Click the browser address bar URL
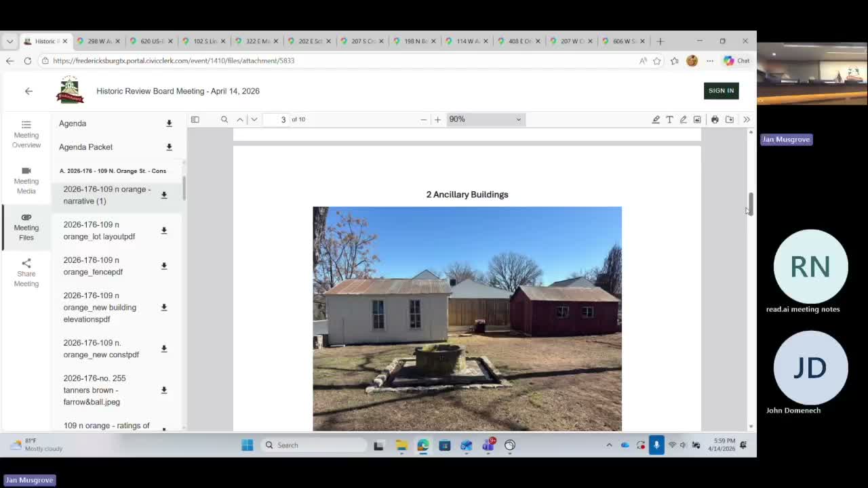The height and width of the screenshot is (488, 868). click(x=174, y=60)
